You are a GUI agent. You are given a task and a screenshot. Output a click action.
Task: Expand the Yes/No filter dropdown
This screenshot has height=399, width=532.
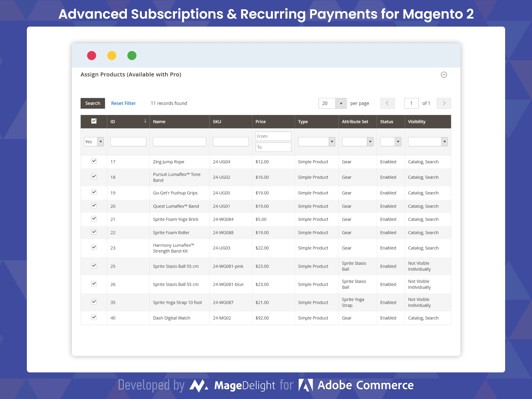(x=101, y=141)
